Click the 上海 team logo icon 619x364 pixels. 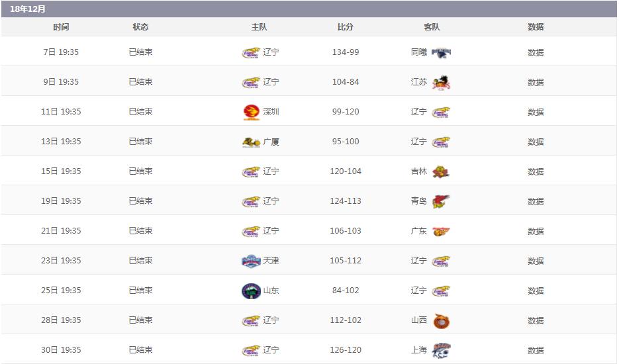[x=441, y=350]
